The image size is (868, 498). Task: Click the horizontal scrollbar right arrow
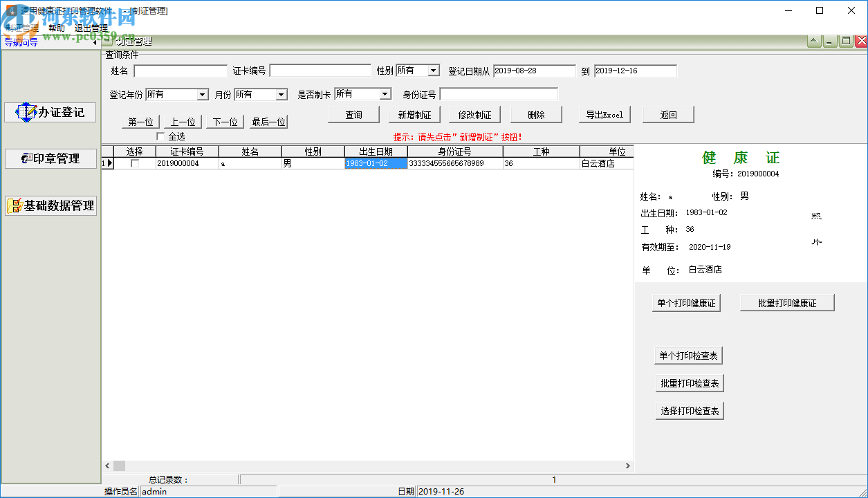coord(627,466)
